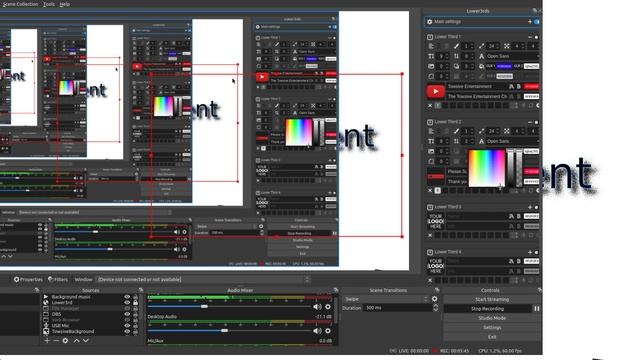Move source up in Sources list
640x360 pixels.
76,340
